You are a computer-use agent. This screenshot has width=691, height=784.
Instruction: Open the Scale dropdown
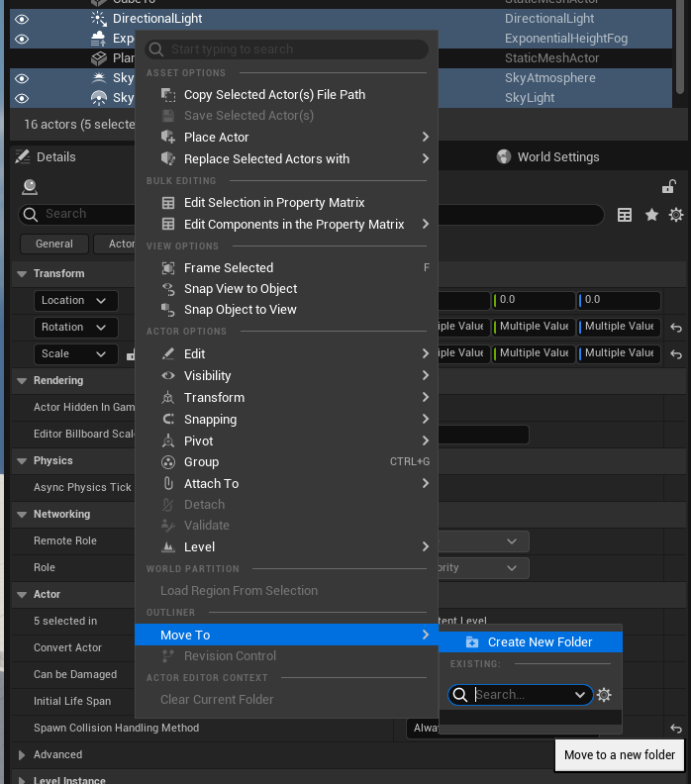click(x=75, y=354)
